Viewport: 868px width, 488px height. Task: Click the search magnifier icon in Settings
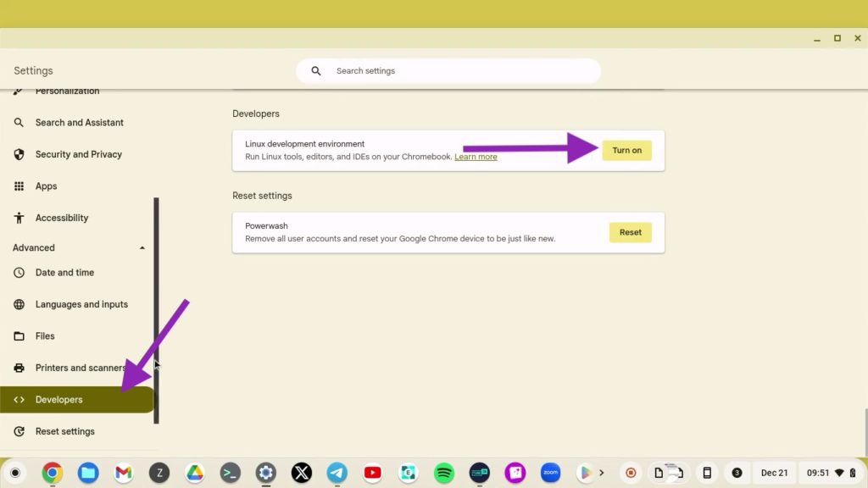pyautogui.click(x=316, y=71)
